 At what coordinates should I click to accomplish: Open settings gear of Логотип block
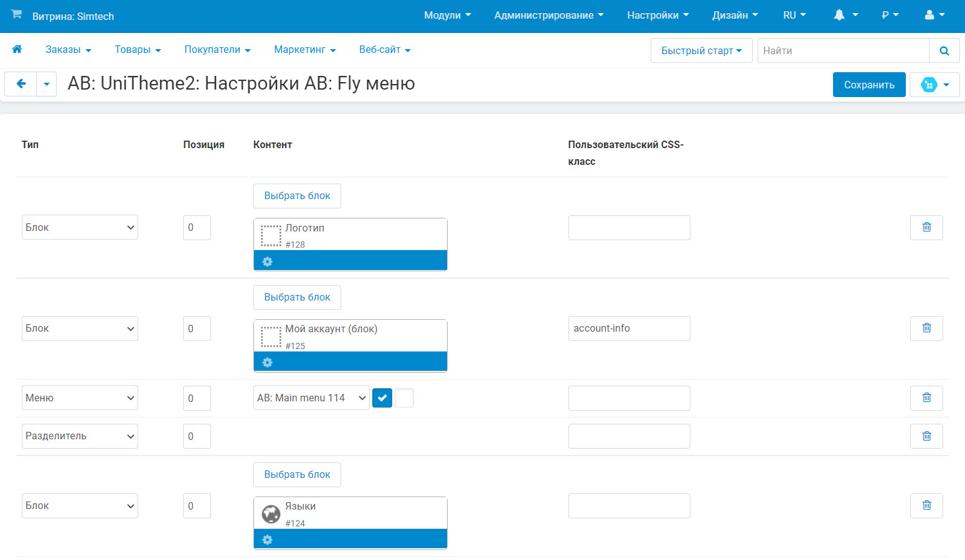point(268,261)
